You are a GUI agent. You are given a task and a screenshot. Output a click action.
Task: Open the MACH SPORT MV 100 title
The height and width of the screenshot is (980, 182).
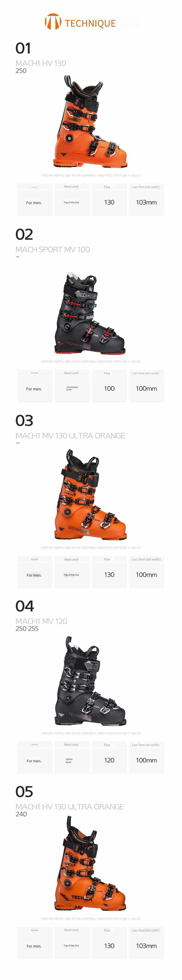[52, 250]
